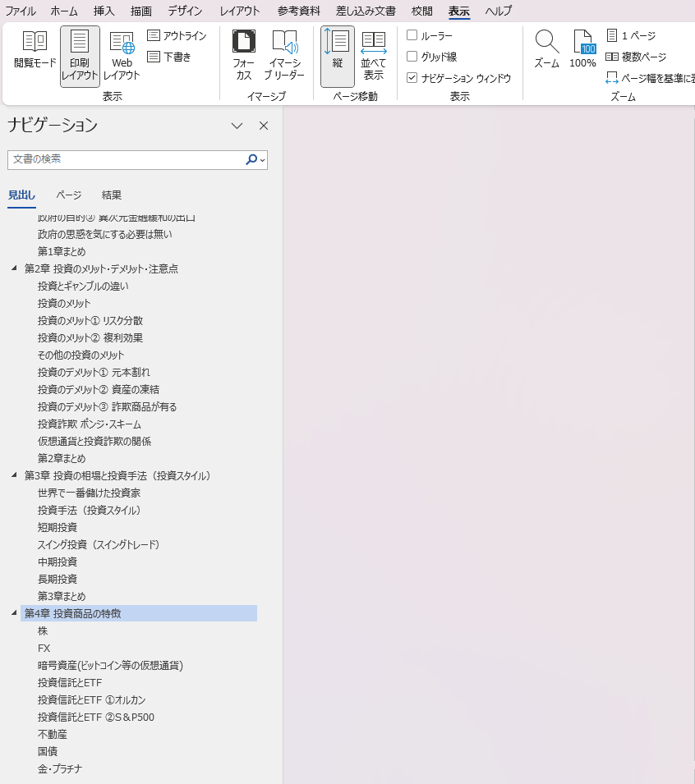Collapse 第4章 投資商品の特徴 section
695x784 pixels.
[x=13, y=613]
